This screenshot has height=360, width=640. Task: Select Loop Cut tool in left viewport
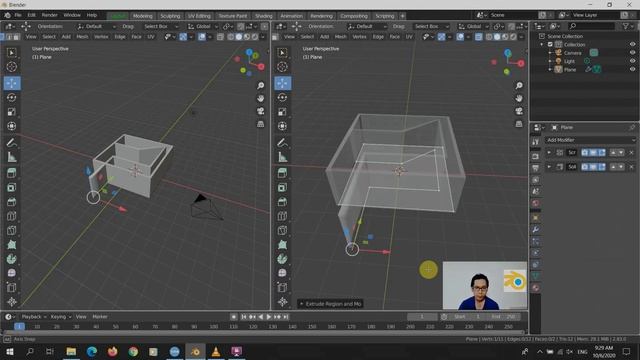click(x=11, y=216)
